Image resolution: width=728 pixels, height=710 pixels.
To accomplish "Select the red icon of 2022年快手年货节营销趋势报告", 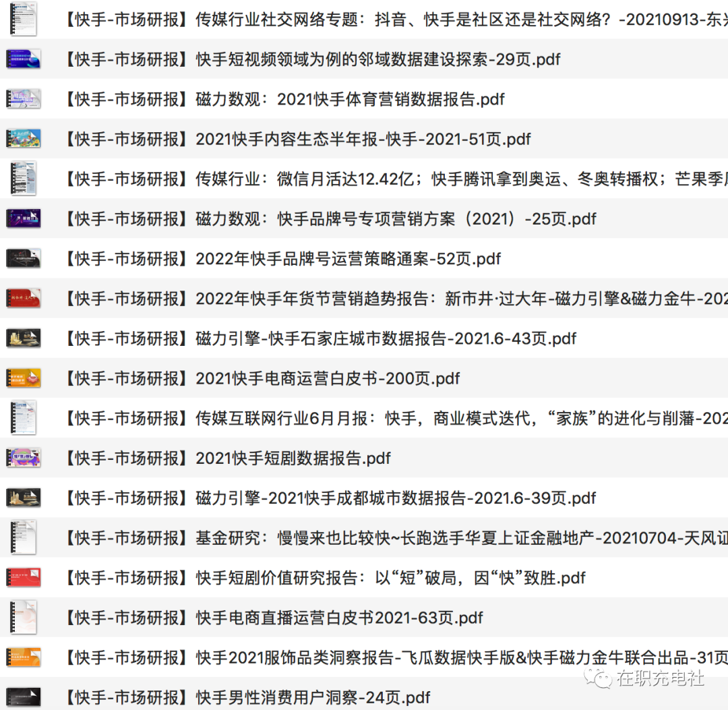I will (23, 299).
